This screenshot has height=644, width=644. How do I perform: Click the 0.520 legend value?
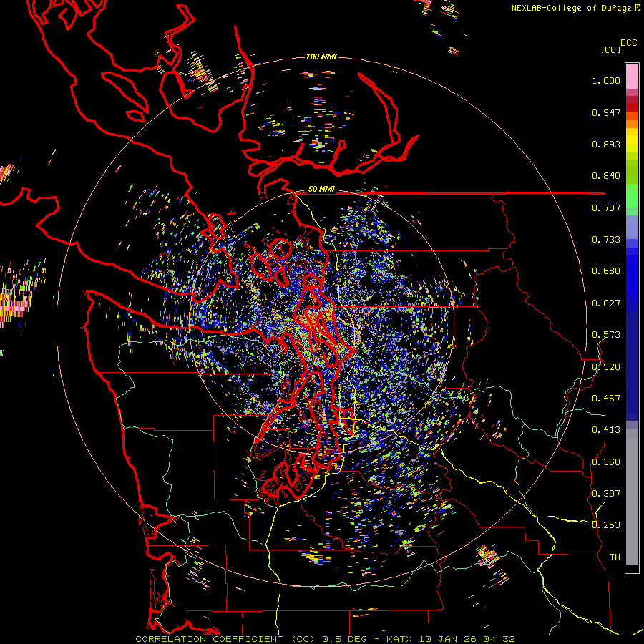[x=606, y=367]
